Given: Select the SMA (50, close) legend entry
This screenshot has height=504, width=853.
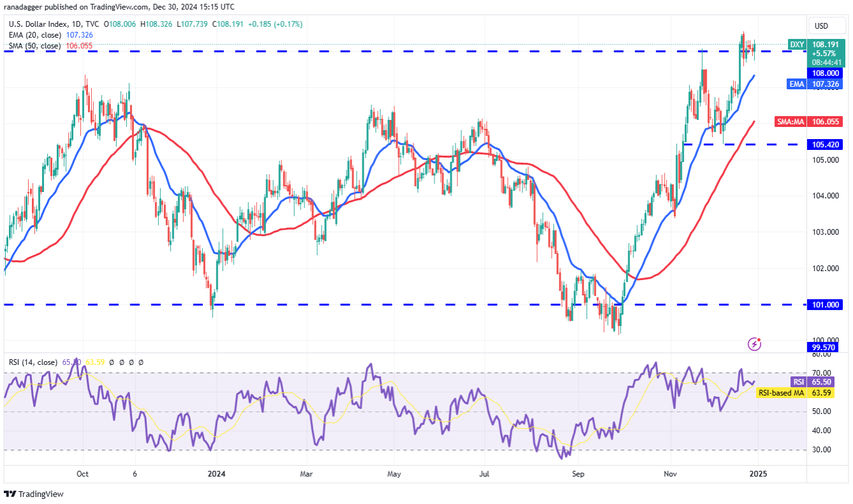Looking at the screenshot, I should pyautogui.click(x=34, y=46).
